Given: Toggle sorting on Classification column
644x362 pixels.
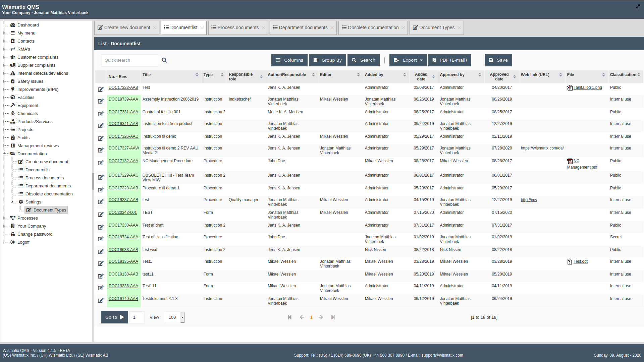Looking at the screenshot, I should 639,75.
